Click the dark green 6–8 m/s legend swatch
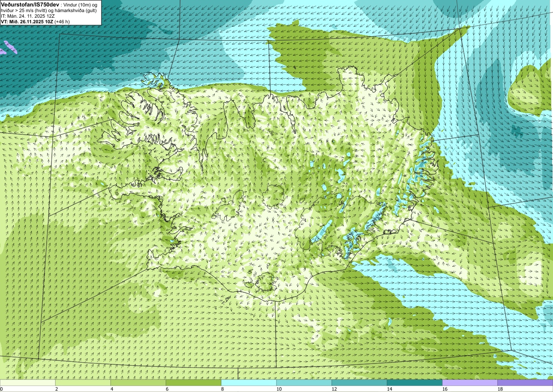This screenshot has width=553, height=392. 194,383
